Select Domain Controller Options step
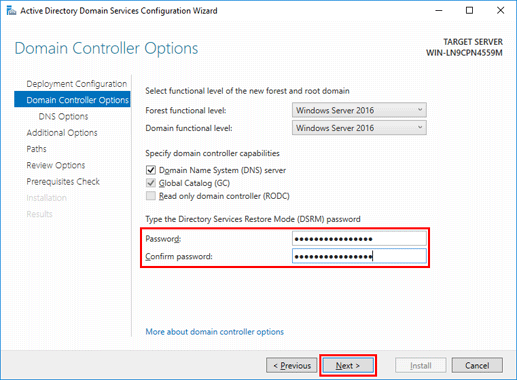This screenshot has width=517, height=380. [x=72, y=100]
